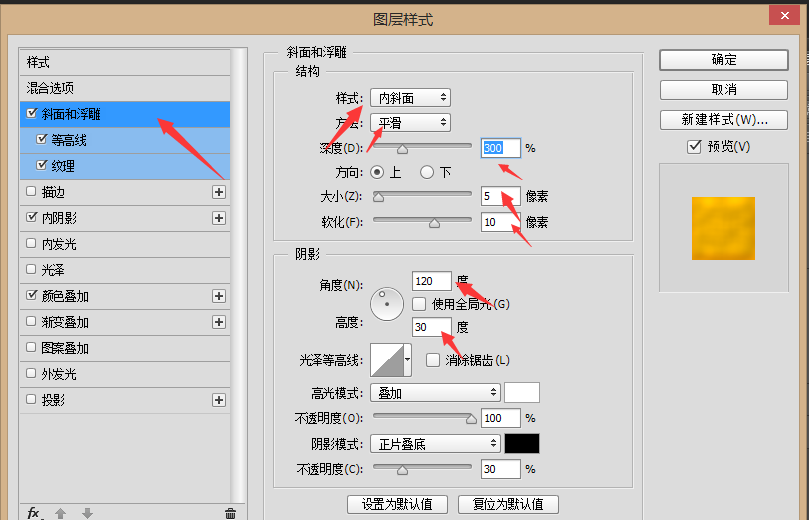
Task: Click the 光泽等高线 contour thumbnail
Action: pos(387,360)
